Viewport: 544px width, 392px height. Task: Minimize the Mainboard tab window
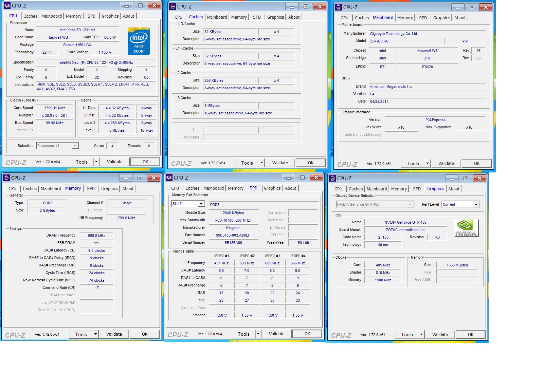click(458, 7)
